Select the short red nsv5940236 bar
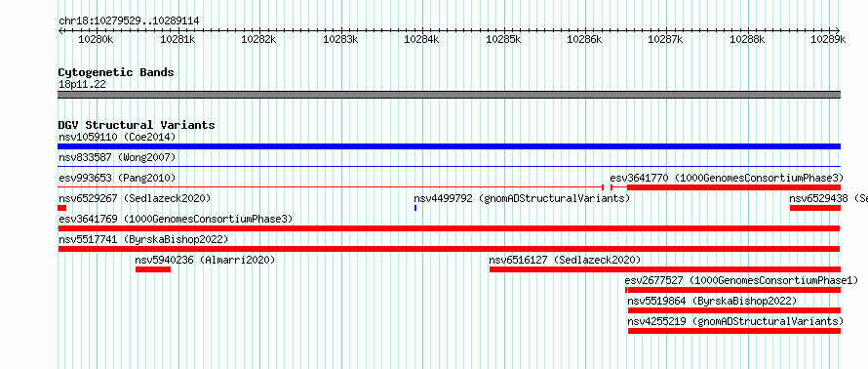This screenshot has height=369, width=868. tap(153, 269)
